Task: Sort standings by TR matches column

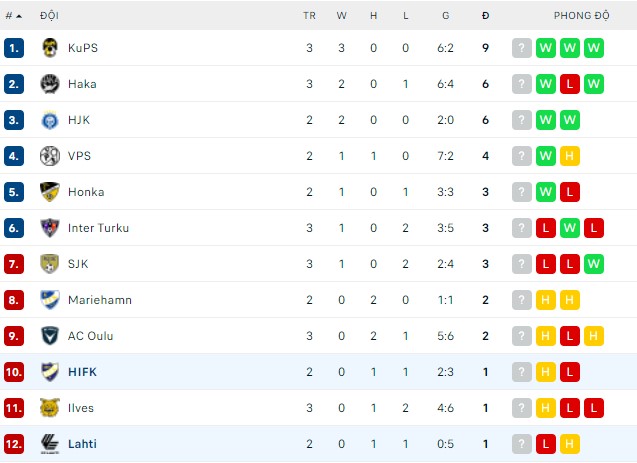Action: pyautogui.click(x=309, y=16)
